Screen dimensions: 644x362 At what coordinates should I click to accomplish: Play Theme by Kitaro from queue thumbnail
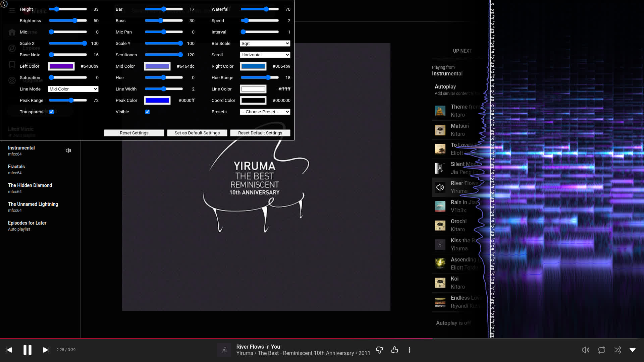coord(440,111)
